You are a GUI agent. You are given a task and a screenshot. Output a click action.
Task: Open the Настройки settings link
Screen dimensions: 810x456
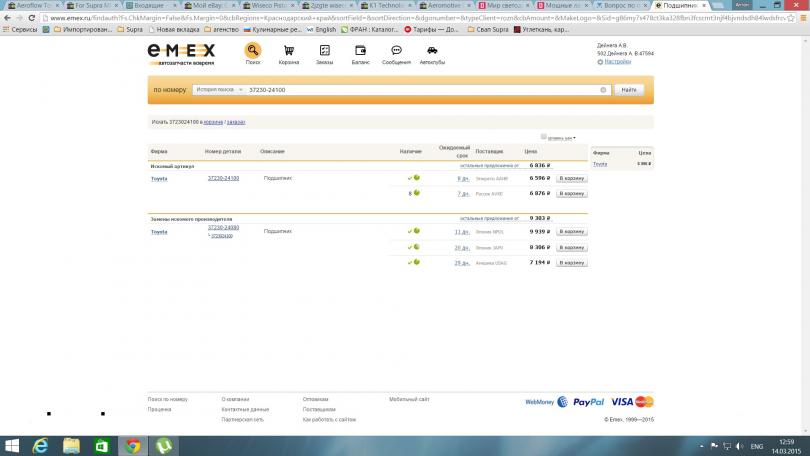tap(618, 61)
